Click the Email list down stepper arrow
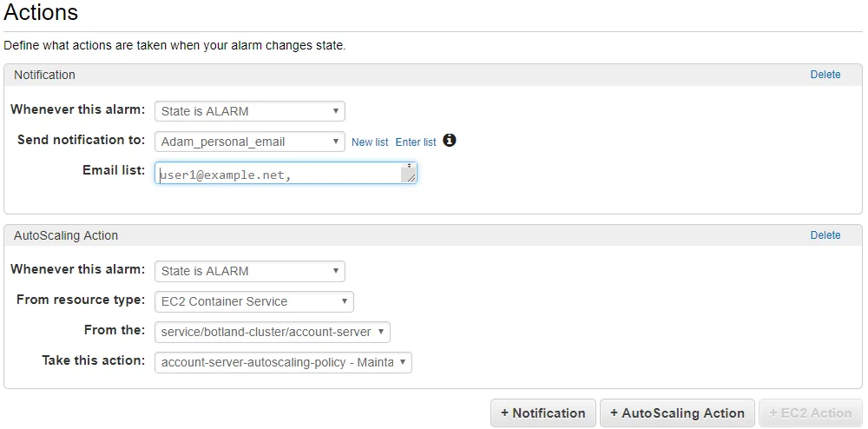Viewport: 868px width, 429px height. [x=409, y=167]
